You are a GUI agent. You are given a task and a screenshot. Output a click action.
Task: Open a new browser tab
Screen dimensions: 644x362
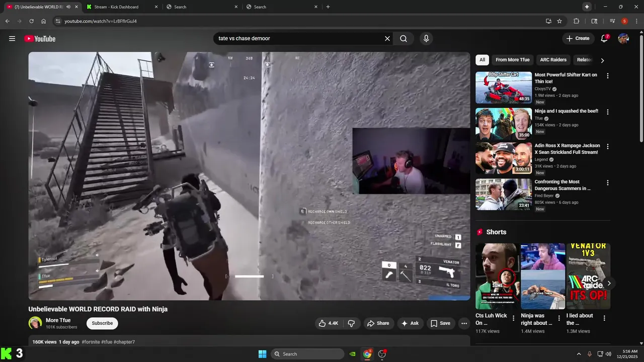point(328,7)
